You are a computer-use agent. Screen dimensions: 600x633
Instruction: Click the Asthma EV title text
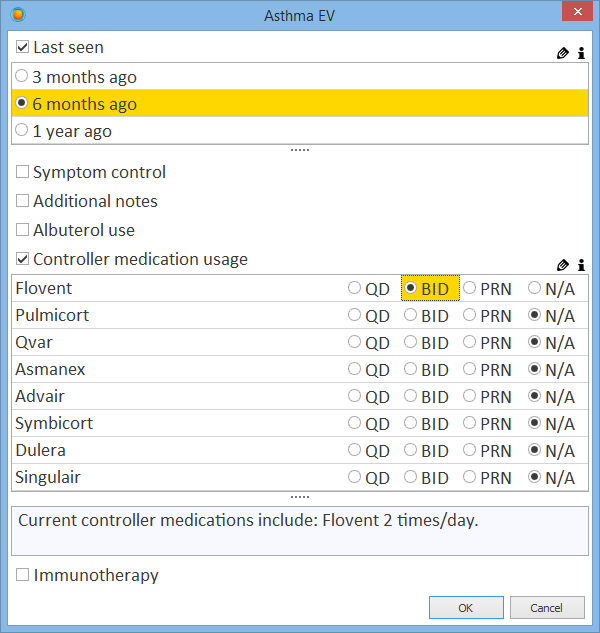300,16
